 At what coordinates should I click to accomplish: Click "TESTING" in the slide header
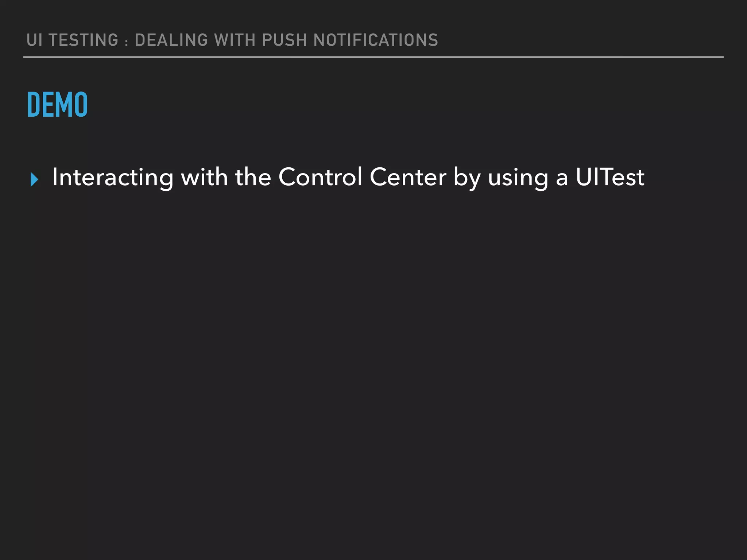click(x=84, y=40)
